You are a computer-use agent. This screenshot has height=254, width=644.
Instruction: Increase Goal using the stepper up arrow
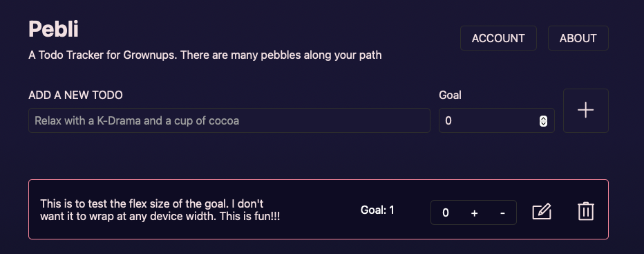(x=543, y=118)
